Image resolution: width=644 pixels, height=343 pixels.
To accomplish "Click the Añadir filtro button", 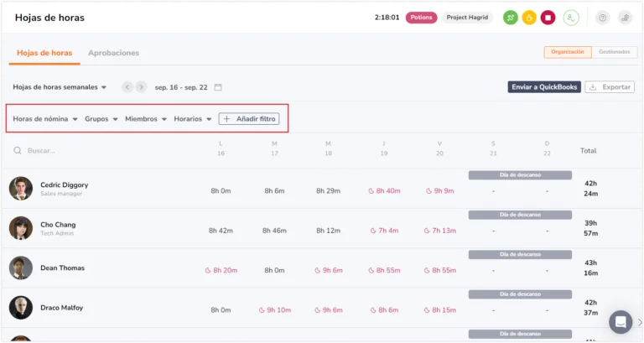I will click(249, 119).
